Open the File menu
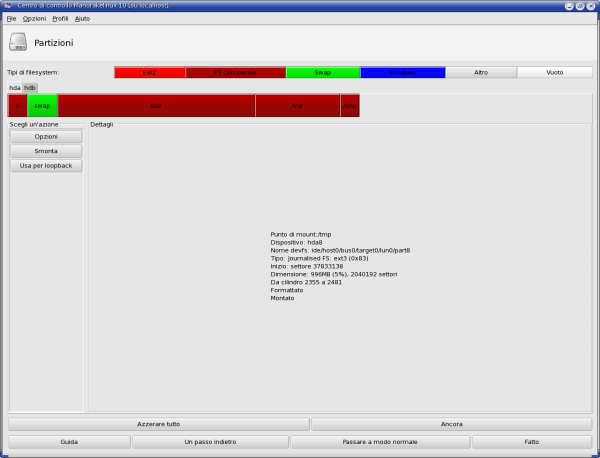Screen dimensions: 600x458 click(x=11, y=19)
